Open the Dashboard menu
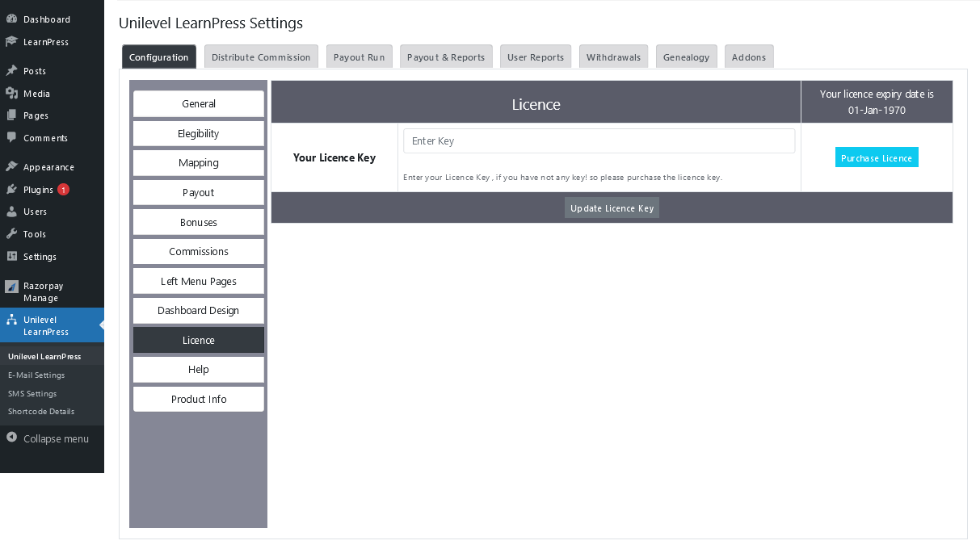 click(48, 19)
